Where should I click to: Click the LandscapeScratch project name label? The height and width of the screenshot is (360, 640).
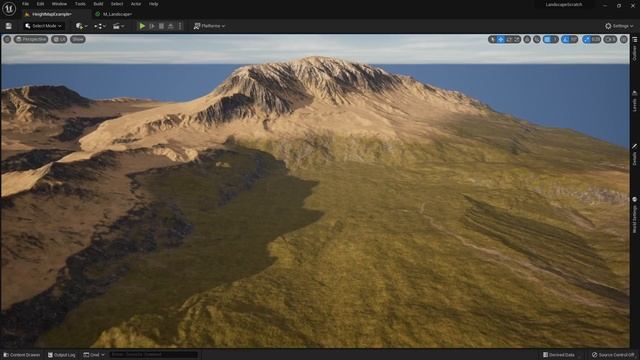coord(564,4)
